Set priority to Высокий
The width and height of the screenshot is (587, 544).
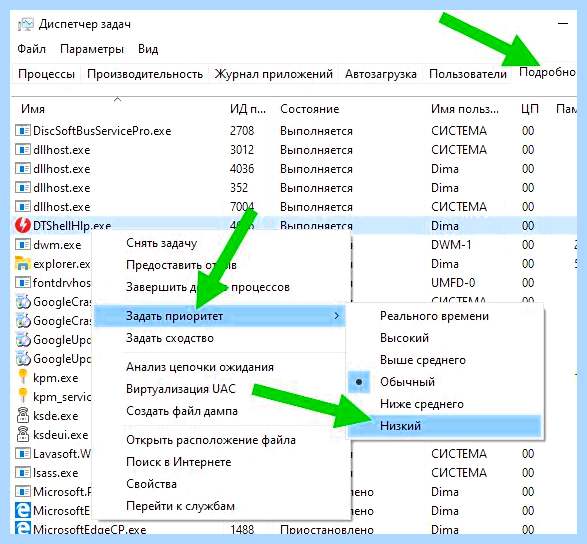click(445, 338)
